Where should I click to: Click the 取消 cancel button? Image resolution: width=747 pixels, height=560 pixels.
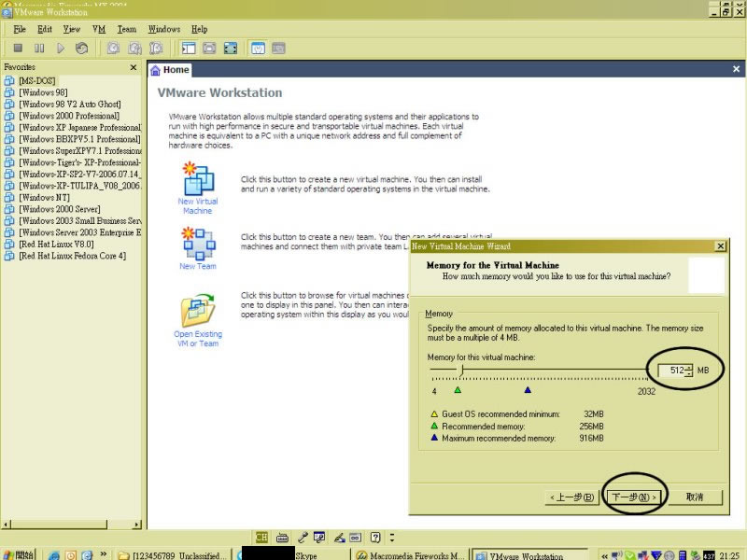click(x=695, y=497)
